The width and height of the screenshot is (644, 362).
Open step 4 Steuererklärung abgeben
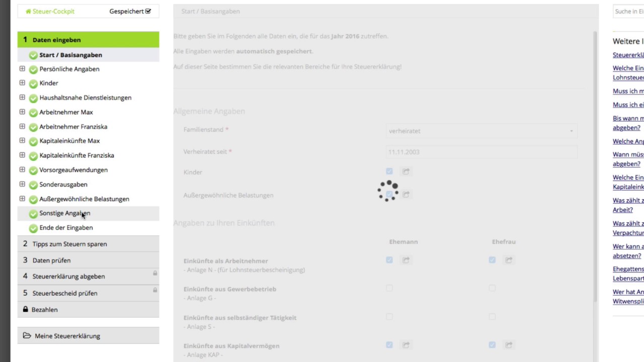point(88,277)
